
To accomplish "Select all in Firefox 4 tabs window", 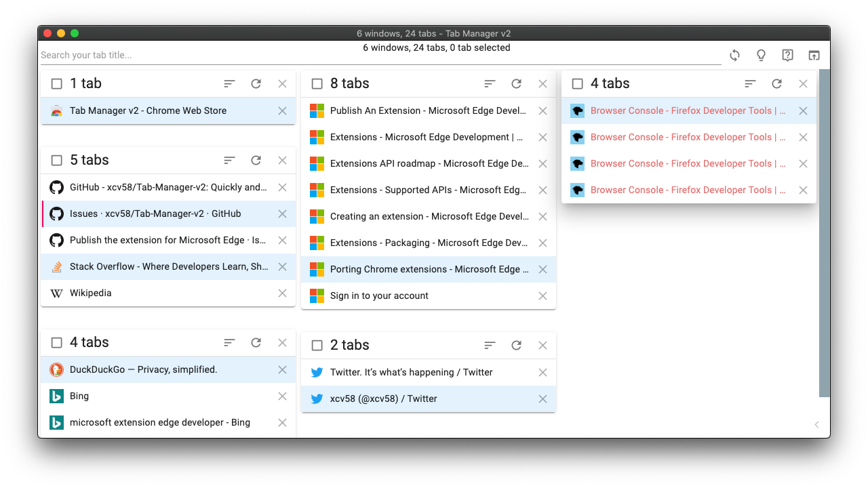I will (x=578, y=84).
